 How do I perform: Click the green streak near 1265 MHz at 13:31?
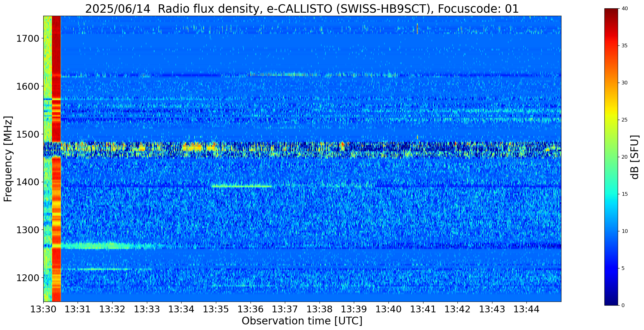pyautogui.click(x=102, y=246)
